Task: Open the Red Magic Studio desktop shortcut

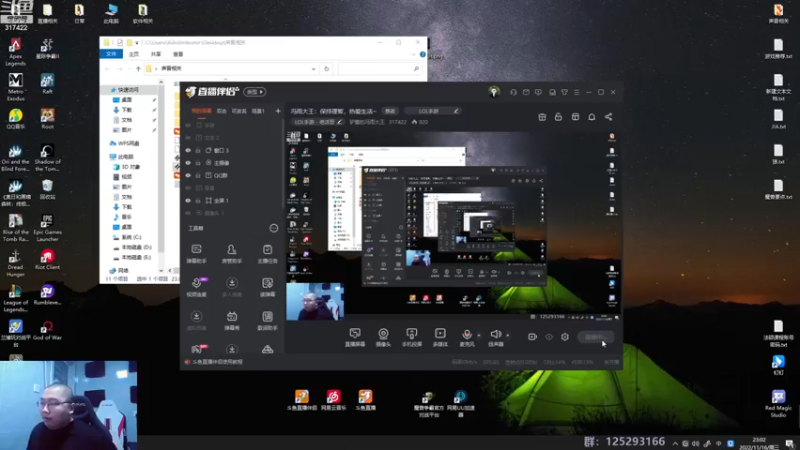Action: pos(778,404)
